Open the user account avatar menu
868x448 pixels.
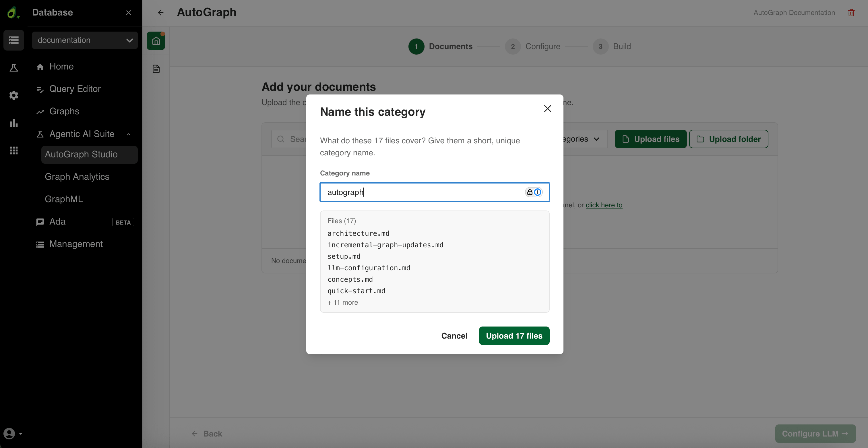click(x=13, y=434)
